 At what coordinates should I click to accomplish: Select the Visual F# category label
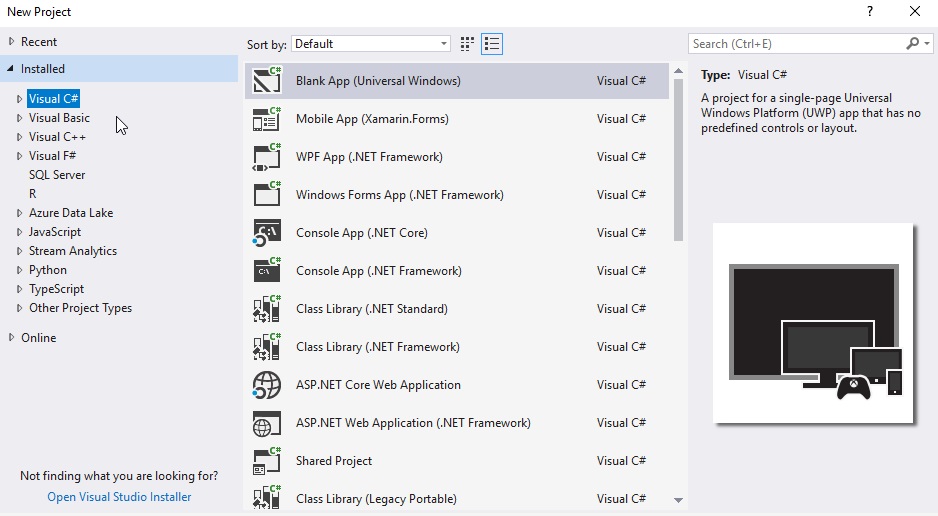pos(53,155)
